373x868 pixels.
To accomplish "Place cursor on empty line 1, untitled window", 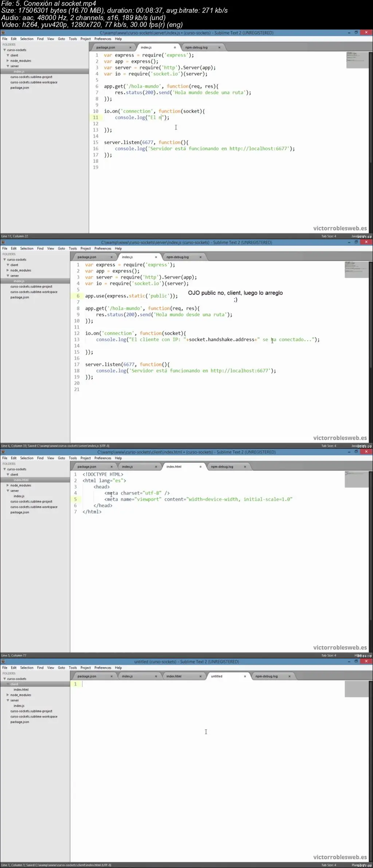I will click(212, 684).
